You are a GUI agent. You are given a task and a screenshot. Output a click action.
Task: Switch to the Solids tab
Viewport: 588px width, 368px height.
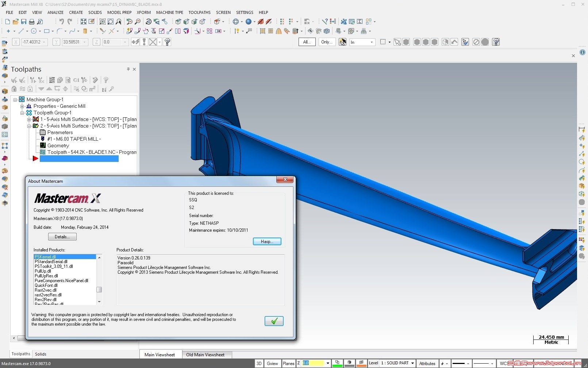coord(41,354)
